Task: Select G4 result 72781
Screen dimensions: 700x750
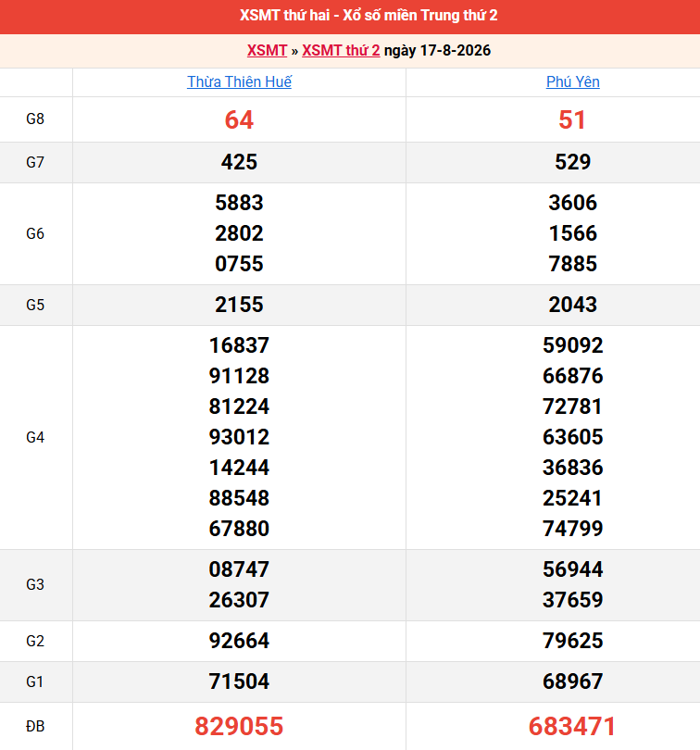Action: tap(573, 406)
